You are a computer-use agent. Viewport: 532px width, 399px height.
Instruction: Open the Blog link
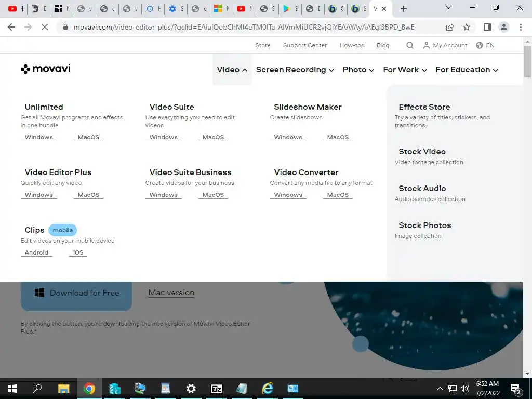point(383,45)
